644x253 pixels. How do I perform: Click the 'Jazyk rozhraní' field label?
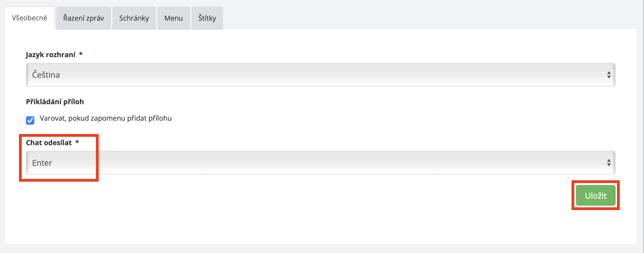tap(51, 55)
